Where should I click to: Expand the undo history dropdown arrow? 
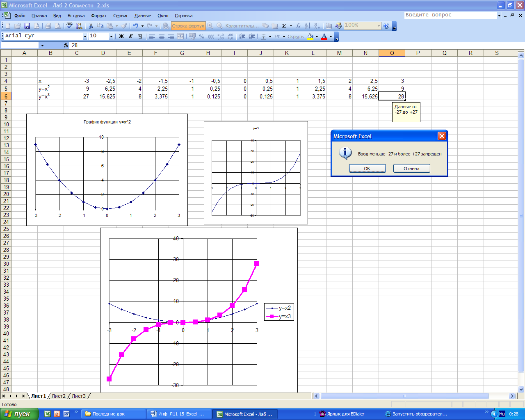coord(142,26)
